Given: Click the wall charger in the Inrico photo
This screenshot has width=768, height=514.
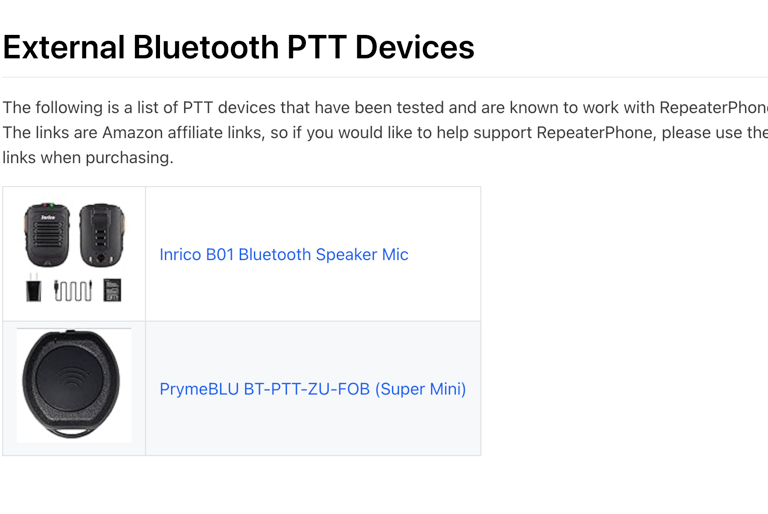Looking at the screenshot, I should click(x=33, y=290).
